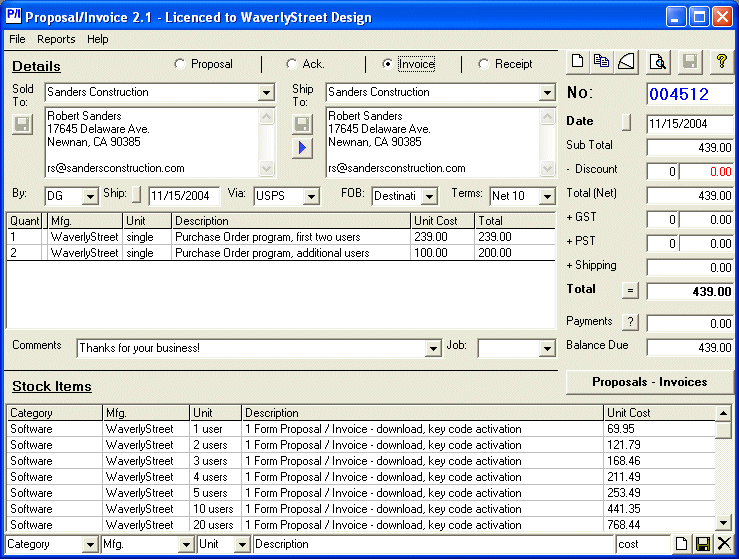
Task: Click the Date field 11/15/2004 on right
Action: pos(689,124)
